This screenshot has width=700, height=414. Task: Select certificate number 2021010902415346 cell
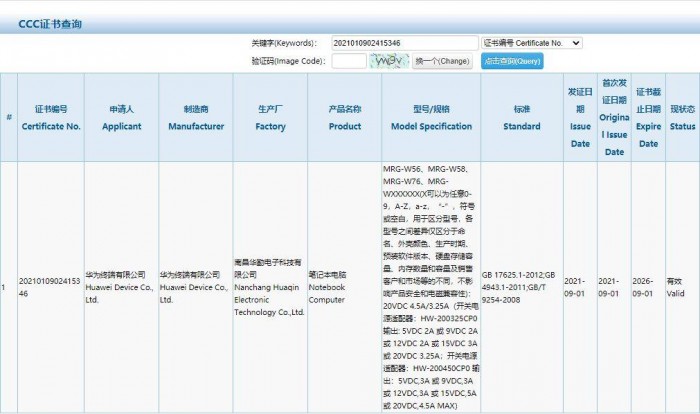(51, 287)
